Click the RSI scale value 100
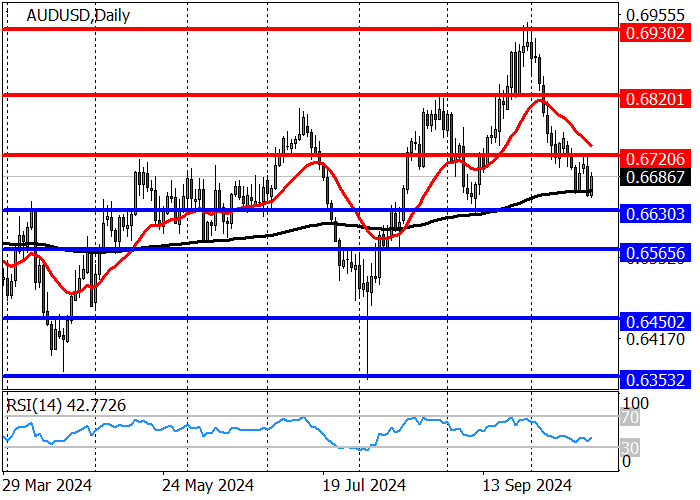Screen dimensions: 700x500 [x=636, y=404]
